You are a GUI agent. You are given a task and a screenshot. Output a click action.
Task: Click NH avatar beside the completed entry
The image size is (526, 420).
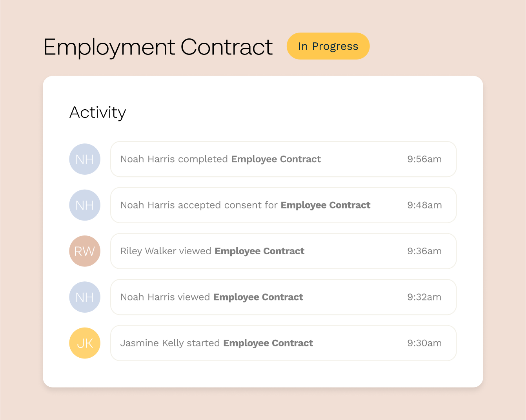85,159
